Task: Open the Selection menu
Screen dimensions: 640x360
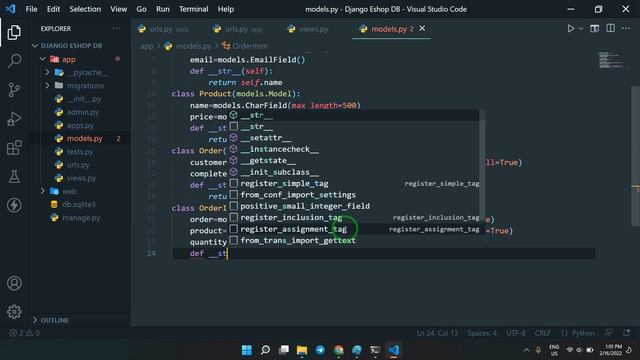Action: coord(85,9)
